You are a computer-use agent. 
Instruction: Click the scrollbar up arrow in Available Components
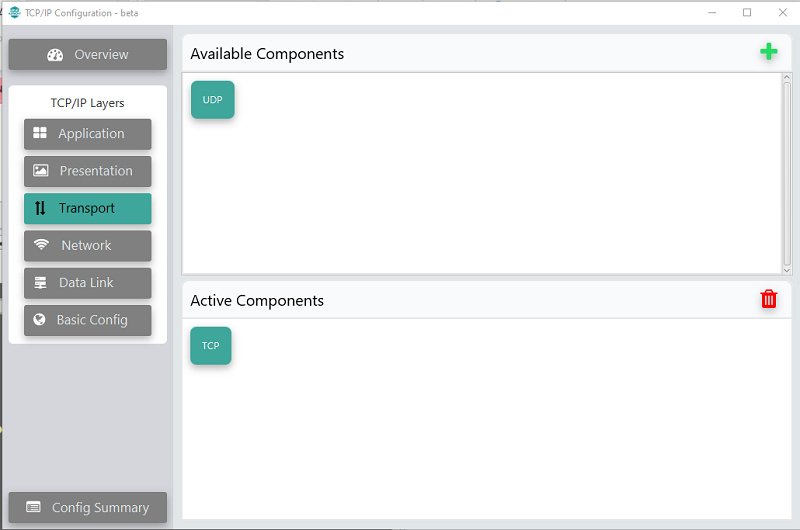tap(787, 77)
